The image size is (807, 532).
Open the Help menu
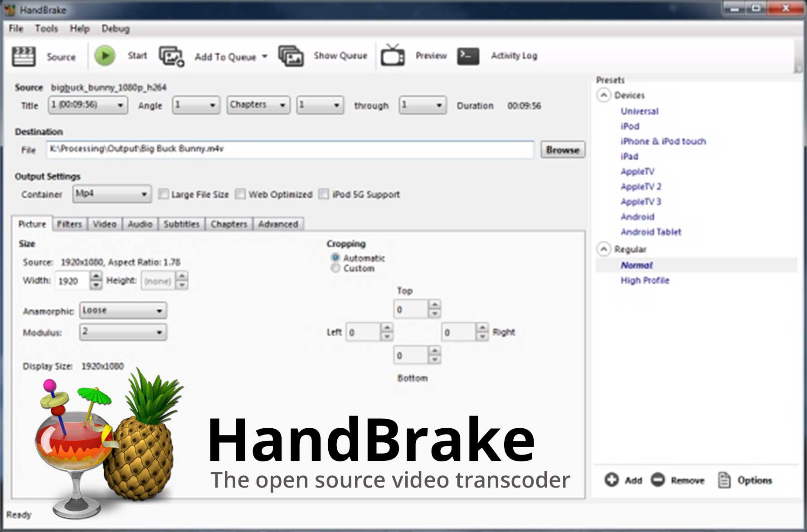[80, 29]
